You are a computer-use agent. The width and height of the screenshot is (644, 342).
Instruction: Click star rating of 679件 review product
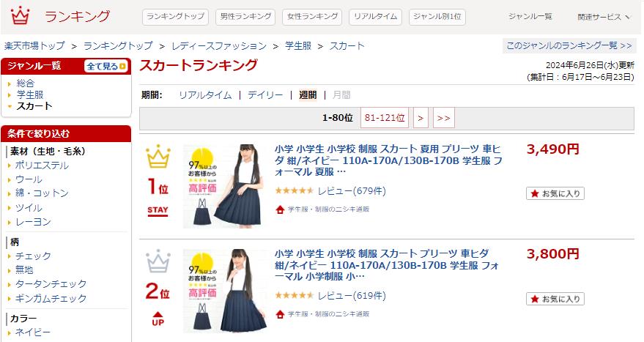[294, 190]
